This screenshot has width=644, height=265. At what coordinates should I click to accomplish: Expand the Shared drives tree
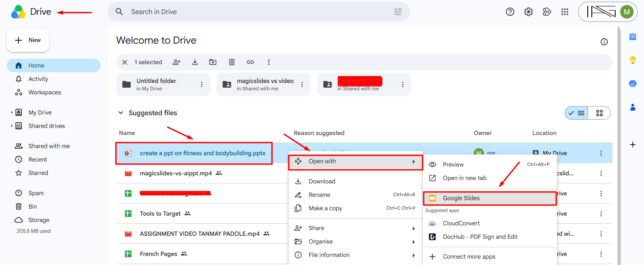[x=12, y=126]
